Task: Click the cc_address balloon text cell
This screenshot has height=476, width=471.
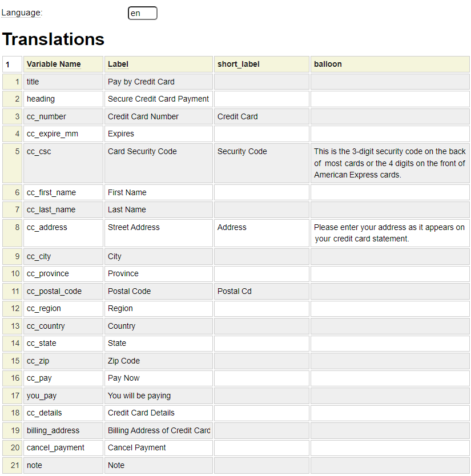Action: pyautogui.click(x=389, y=233)
